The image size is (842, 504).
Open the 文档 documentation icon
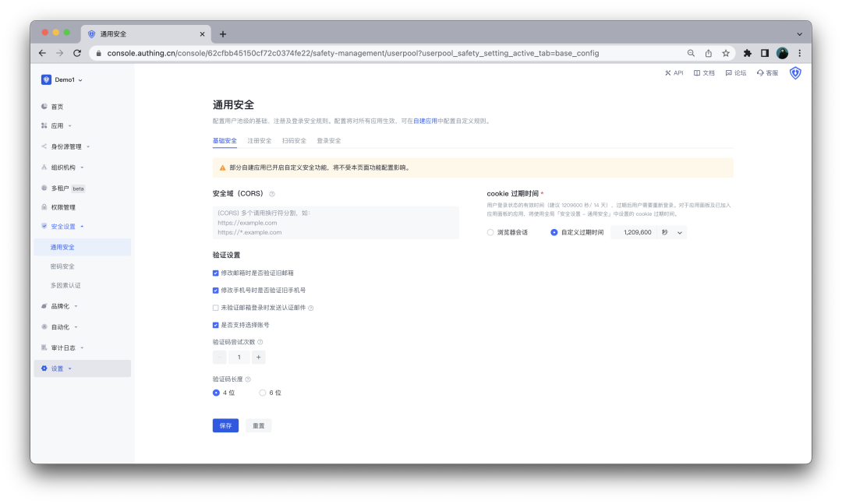pos(703,72)
